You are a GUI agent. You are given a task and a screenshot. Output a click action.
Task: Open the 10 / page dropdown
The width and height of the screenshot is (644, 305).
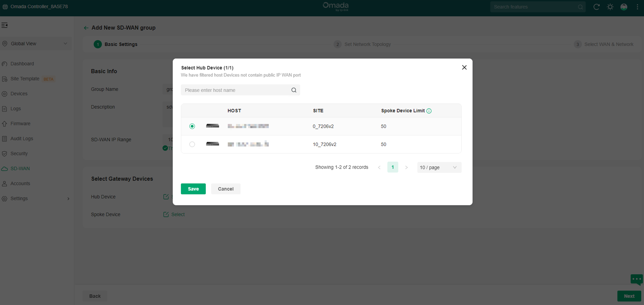[439, 167]
